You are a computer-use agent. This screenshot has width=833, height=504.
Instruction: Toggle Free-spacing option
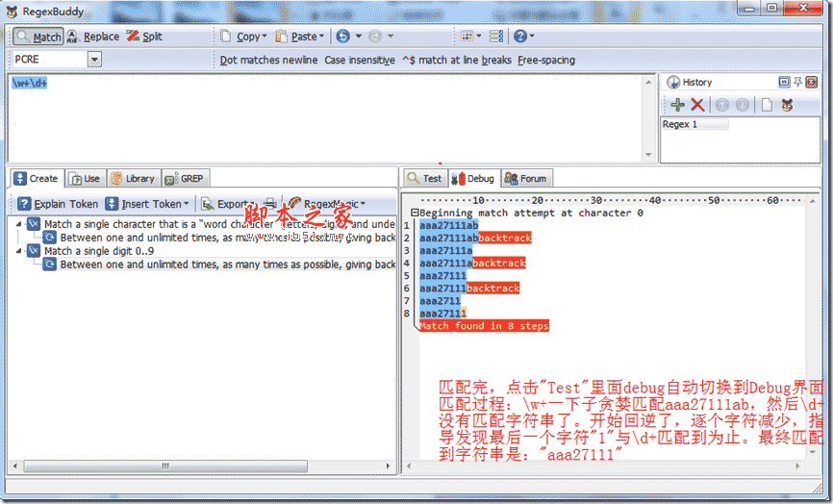pos(546,60)
